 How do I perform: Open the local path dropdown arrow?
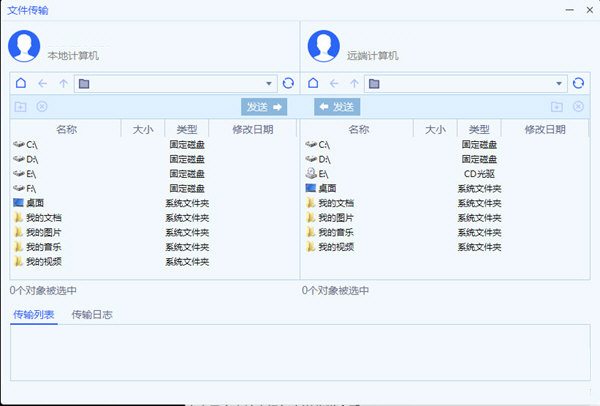(x=269, y=84)
